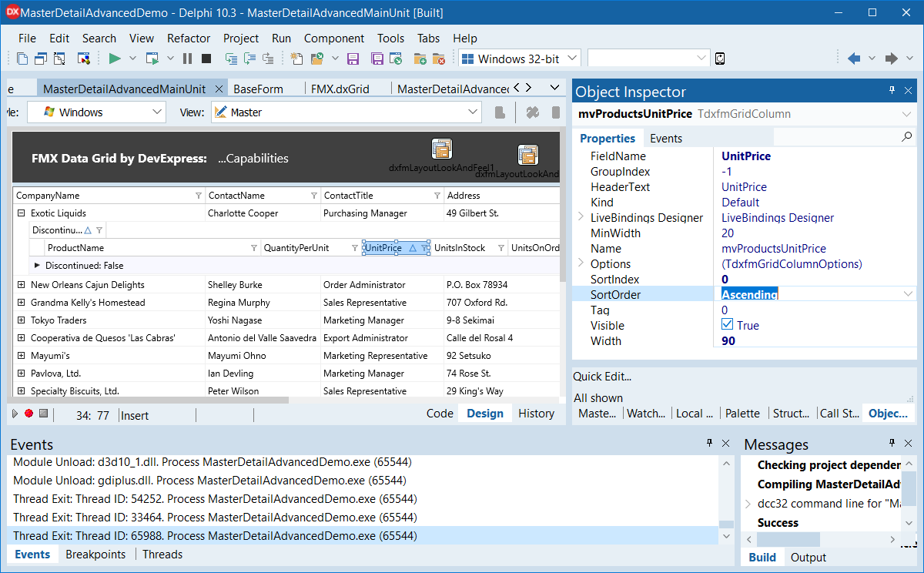Switch to the FMX.dxGrid editor tab
The height and width of the screenshot is (573, 924).
tap(340, 89)
